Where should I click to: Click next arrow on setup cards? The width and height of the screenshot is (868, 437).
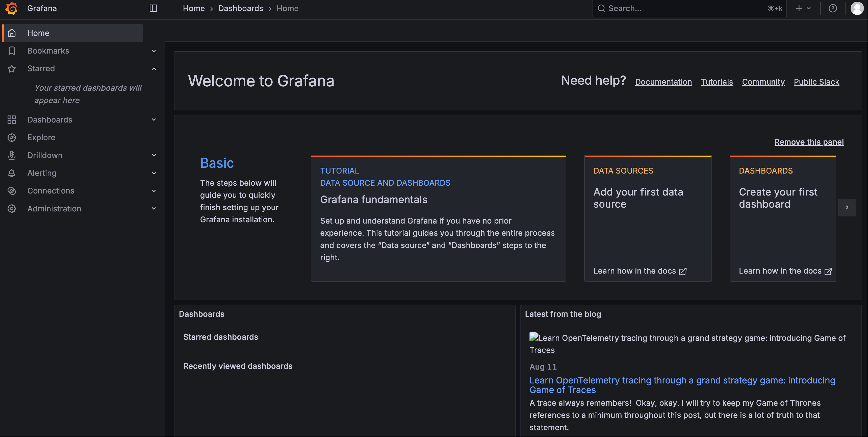(847, 207)
